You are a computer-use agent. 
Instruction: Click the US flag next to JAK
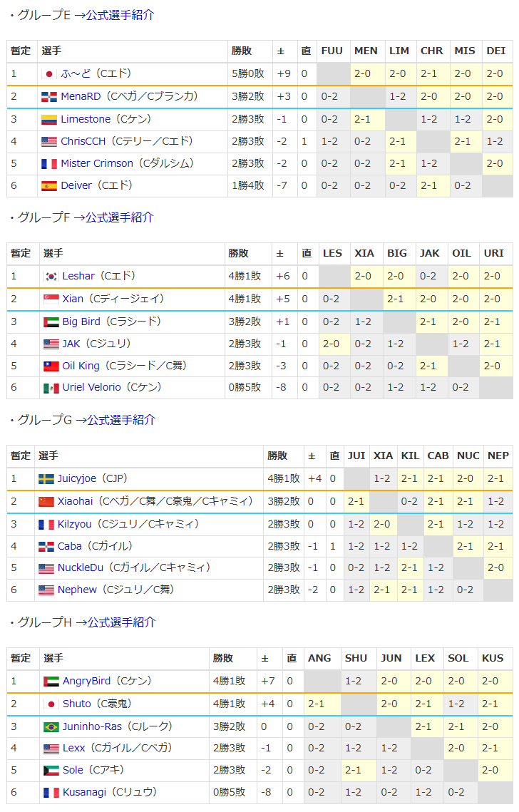(51, 344)
